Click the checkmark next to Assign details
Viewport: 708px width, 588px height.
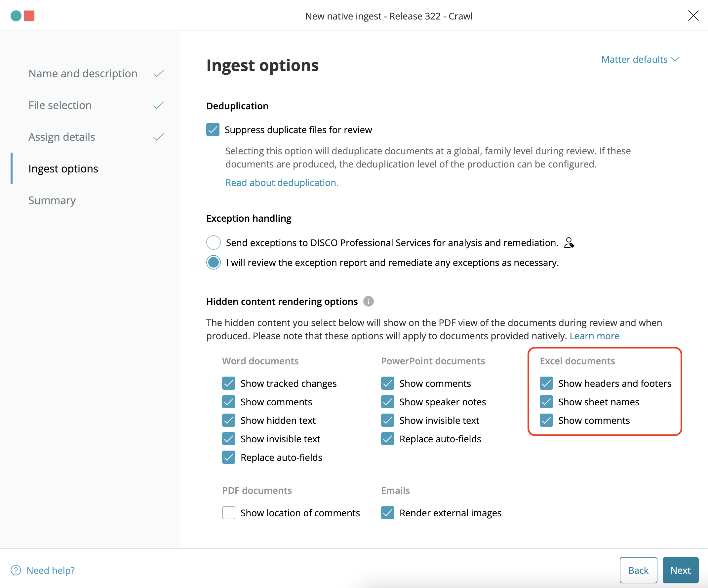pyautogui.click(x=158, y=137)
